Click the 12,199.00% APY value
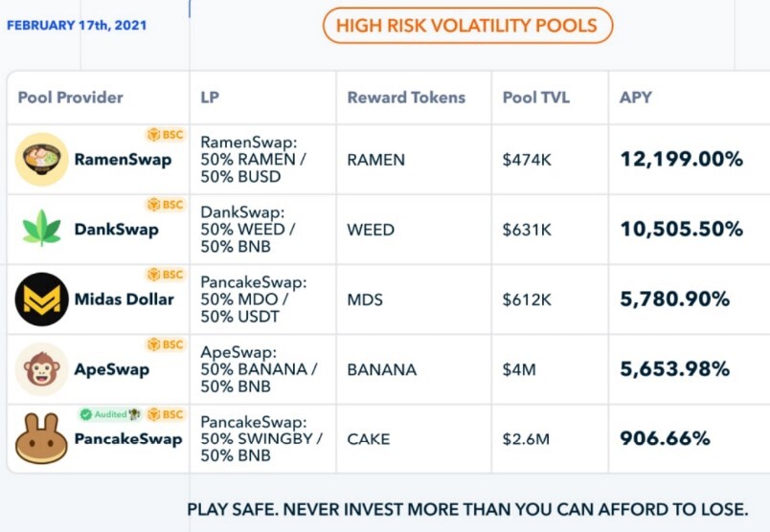 (682, 159)
